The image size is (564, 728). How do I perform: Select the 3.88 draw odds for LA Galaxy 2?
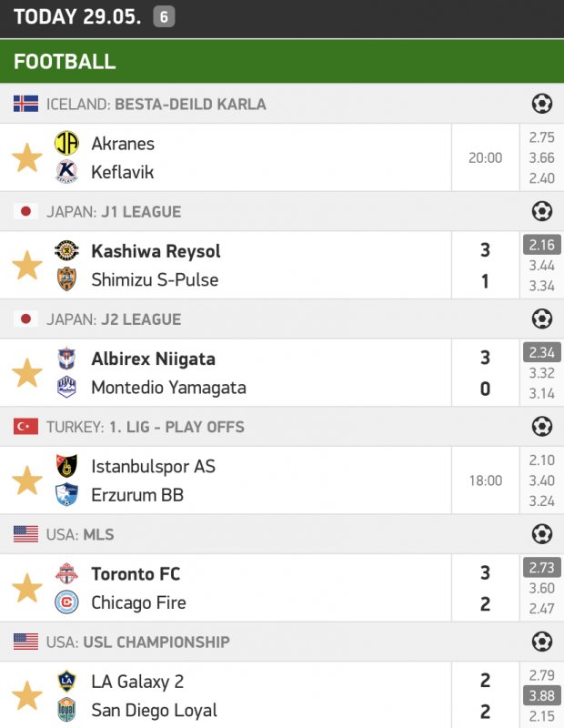coord(542,696)
